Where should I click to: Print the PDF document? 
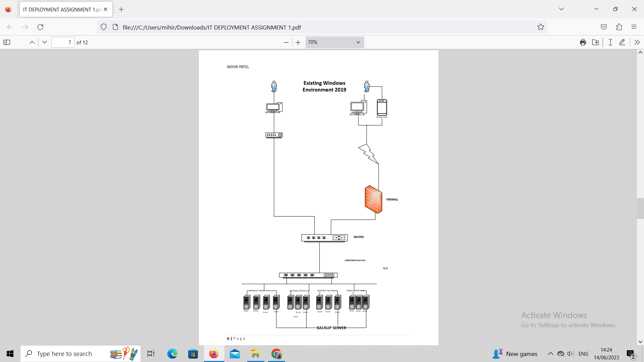tap(583, 42)
